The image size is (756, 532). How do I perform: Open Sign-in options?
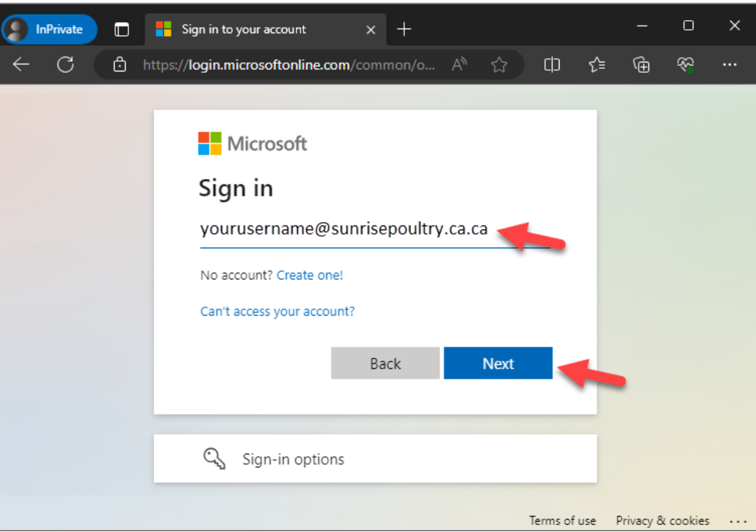[375, 458]
